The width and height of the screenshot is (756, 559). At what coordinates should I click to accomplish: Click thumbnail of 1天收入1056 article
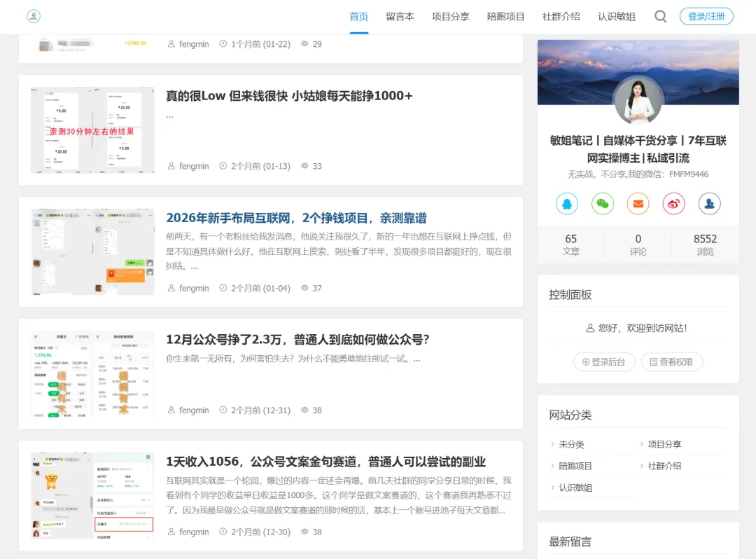[92, 496]
